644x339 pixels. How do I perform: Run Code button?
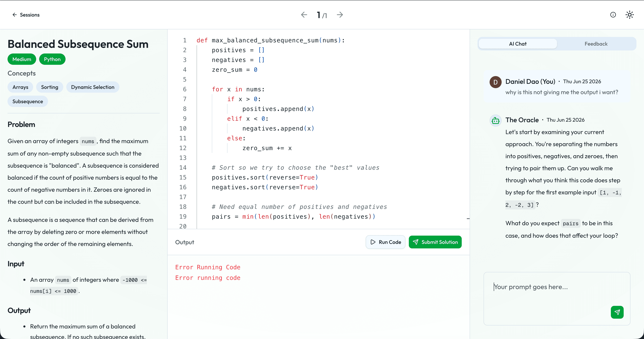tap(385, 242)
